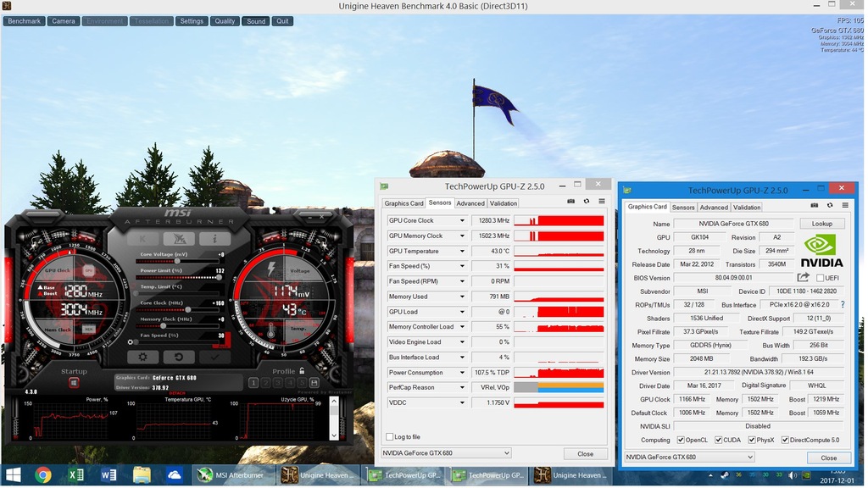Viewport: 868px width, 488px height.
Task: Click the Afterburner info button
Action: coord(215,239)
